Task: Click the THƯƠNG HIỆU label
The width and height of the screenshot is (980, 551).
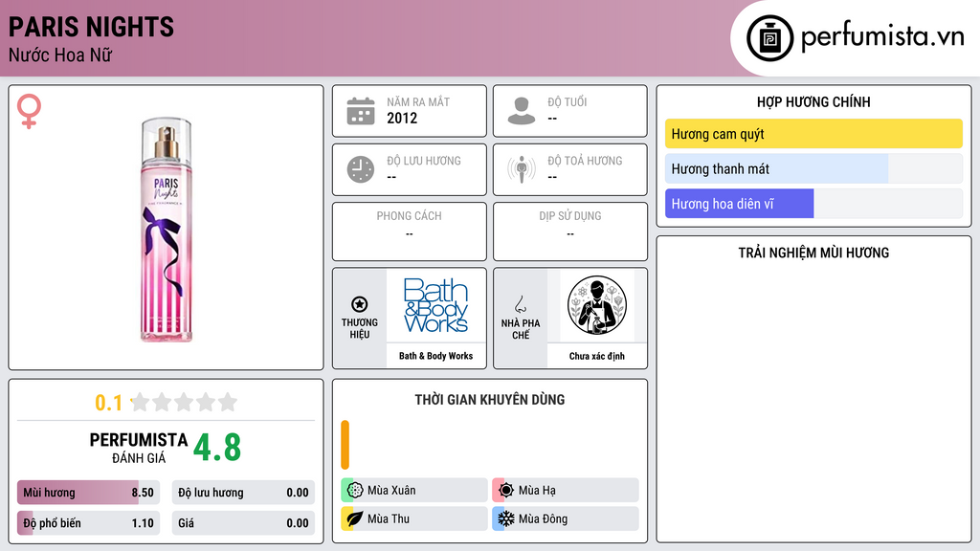Action: [x=360, y=329]
